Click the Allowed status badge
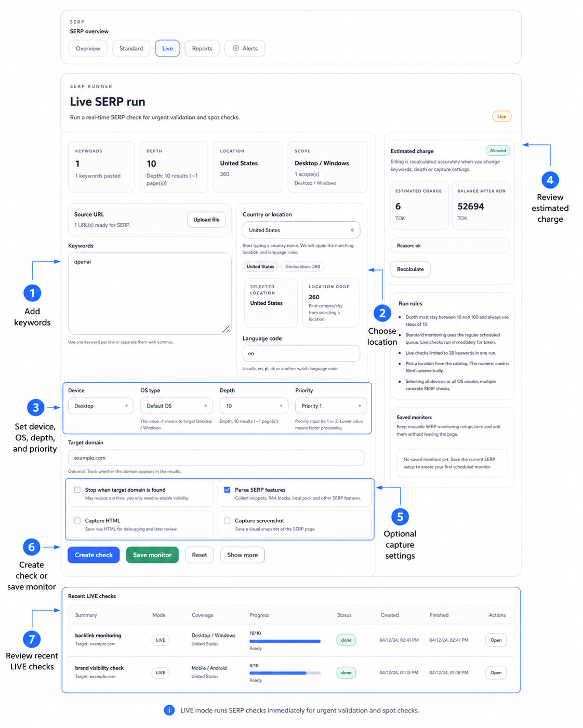The height and width of the screenshot is (728, 583). point(498,151)
